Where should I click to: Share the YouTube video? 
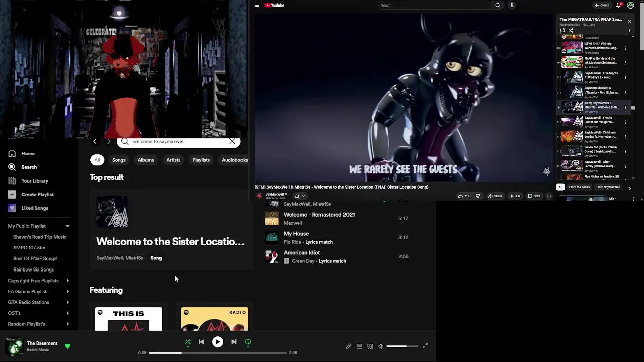(x=495, y=196)
